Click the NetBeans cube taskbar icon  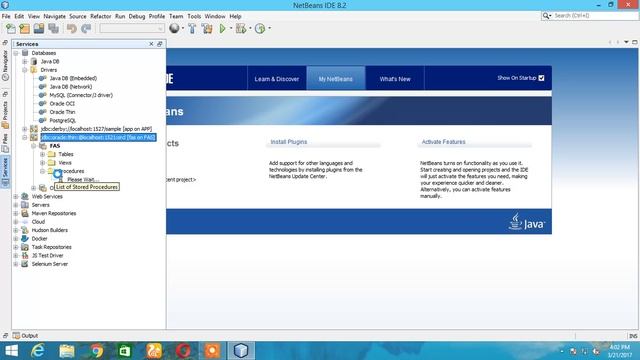pyautogui.click(x=241, y=351)
